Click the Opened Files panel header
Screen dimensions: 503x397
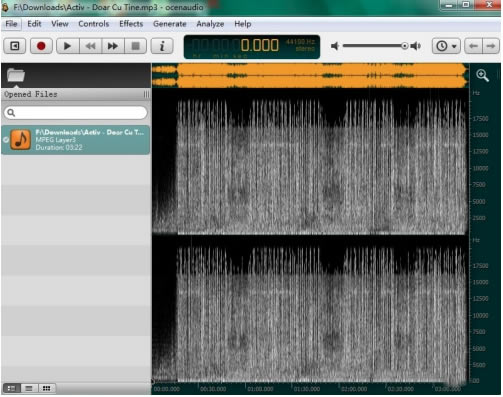pyautogui.click(x=76, y=95)
